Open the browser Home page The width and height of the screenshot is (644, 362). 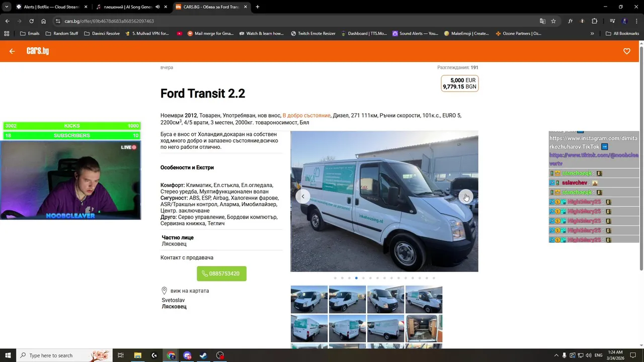tap(44, 21)
